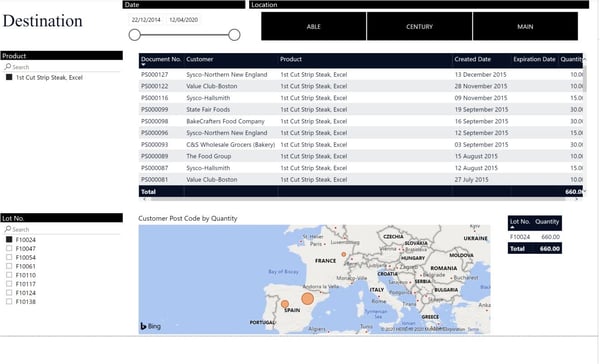Click the left date slider handle

[135, 35]
